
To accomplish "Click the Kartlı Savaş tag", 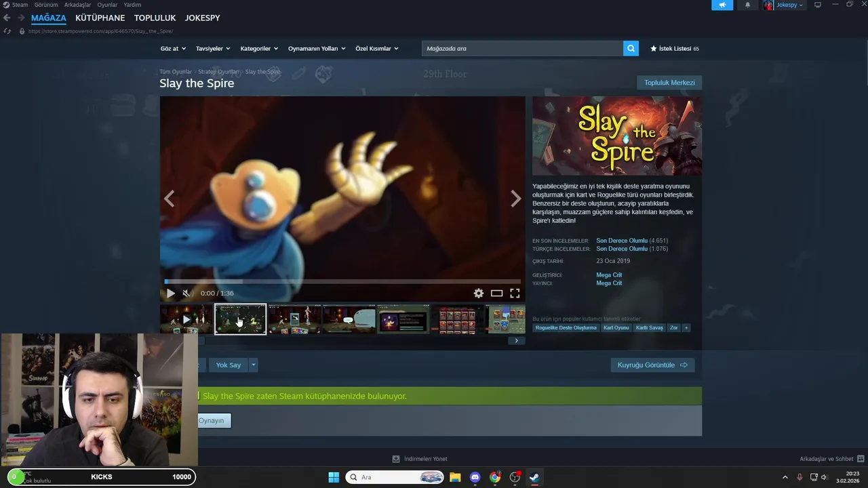I will coord(650,327).
